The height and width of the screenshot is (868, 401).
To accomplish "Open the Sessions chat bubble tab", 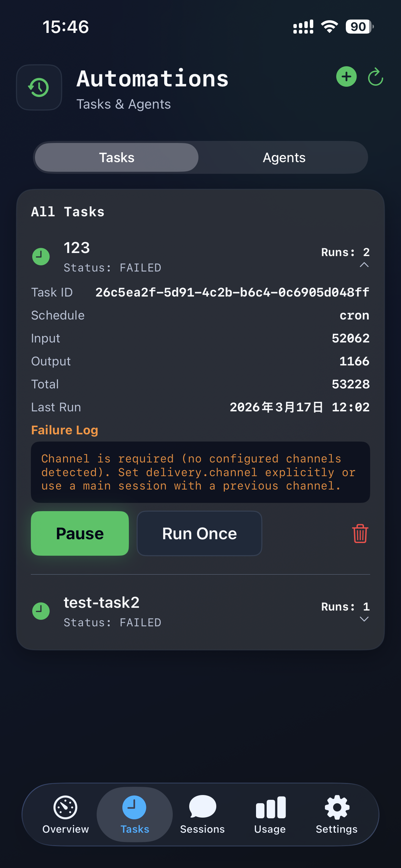I will pyautogui.click(x=202, y=814).
